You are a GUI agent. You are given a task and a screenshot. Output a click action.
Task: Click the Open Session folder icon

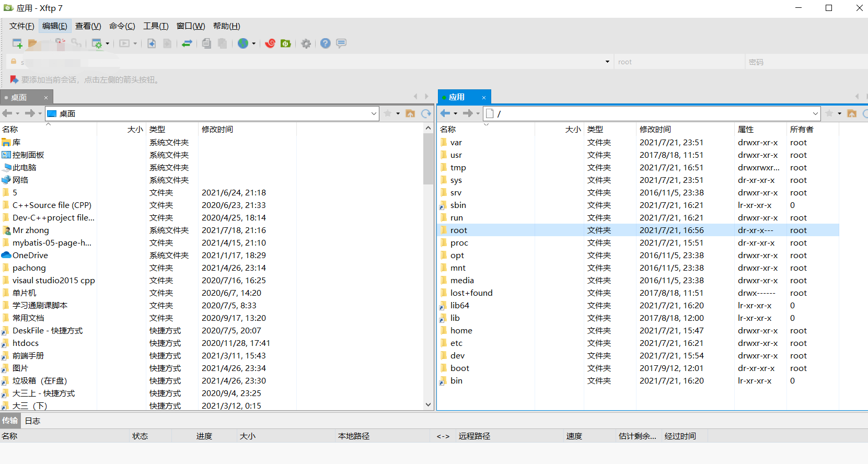pos(32,43)
